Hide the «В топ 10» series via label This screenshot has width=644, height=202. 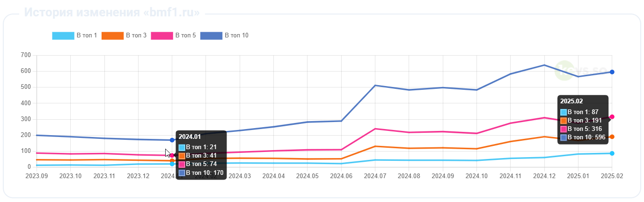click(236, 36)
